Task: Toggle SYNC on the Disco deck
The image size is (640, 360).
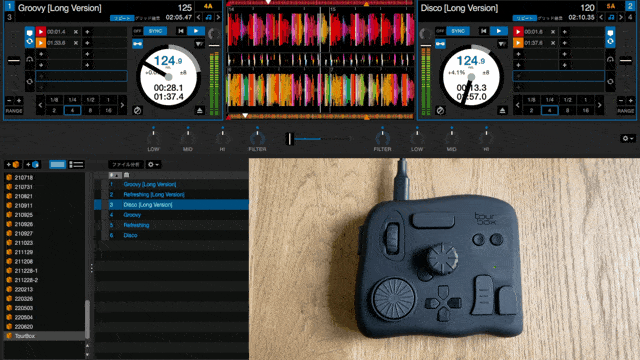Action: click(458, 31)
